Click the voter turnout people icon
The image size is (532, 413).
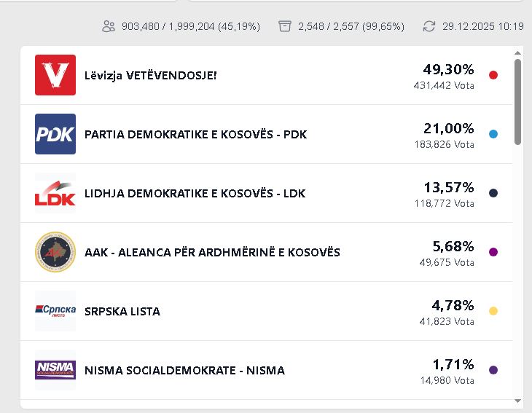pyautogui.click(x=109, y=26)
